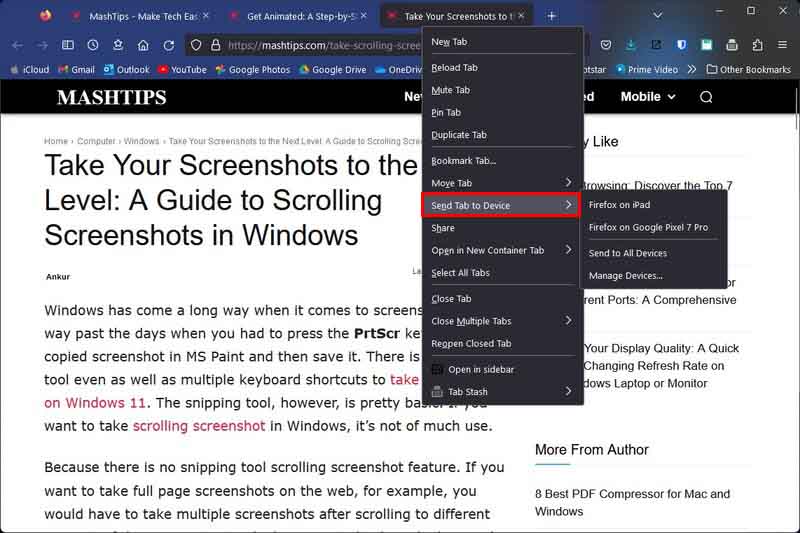Expand the Mobile menu on the MashTips header
Viewport: 800px width, 533px height.
click(648, 97)
